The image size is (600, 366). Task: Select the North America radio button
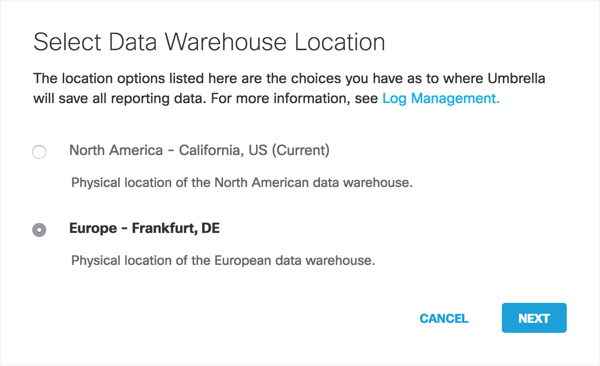tap(39, 152)
